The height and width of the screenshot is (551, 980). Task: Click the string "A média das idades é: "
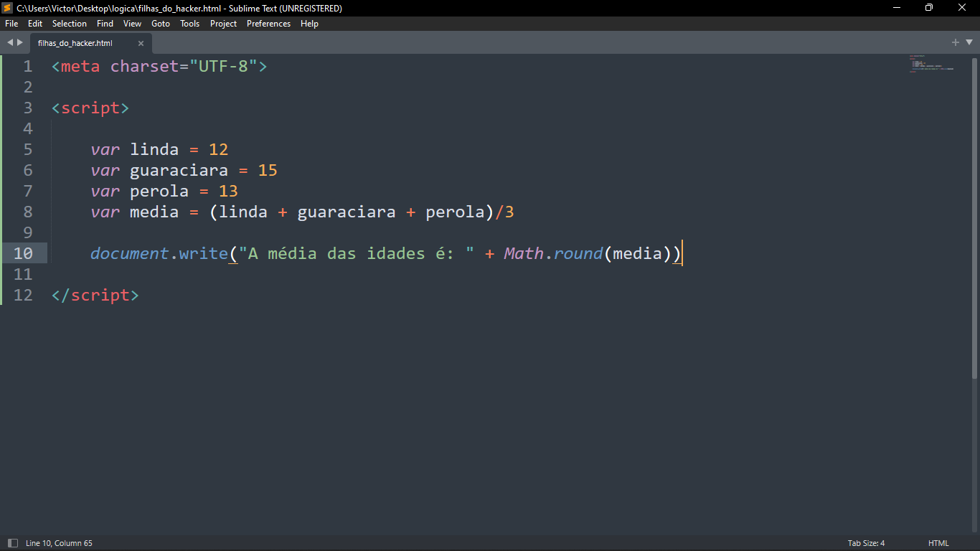[x=357, y=253]
